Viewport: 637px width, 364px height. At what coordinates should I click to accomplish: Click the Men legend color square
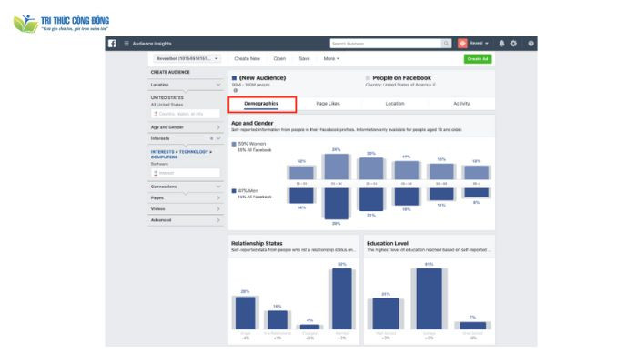pos(234,190)
